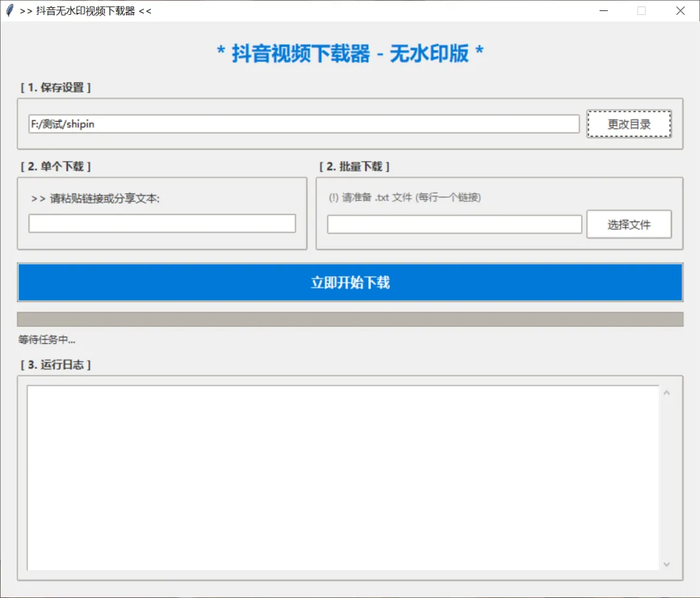Click the 等待任务中... status text
The width and height of the screenshot is (700, 598).
(x=47, y=339)
